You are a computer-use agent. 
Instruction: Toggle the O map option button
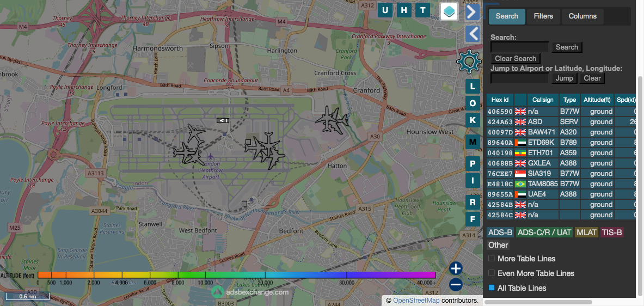tap(473, 103)
